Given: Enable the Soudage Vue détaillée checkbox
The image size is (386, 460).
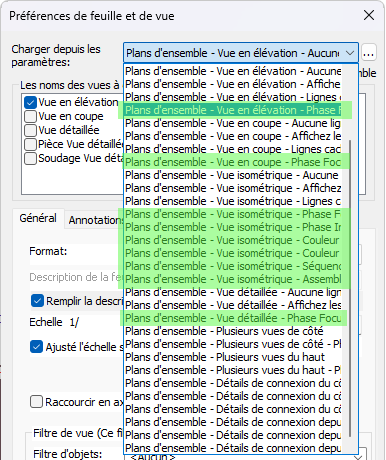Looking at the screenshot, I should pyautogui.click(x=30, y=158).
